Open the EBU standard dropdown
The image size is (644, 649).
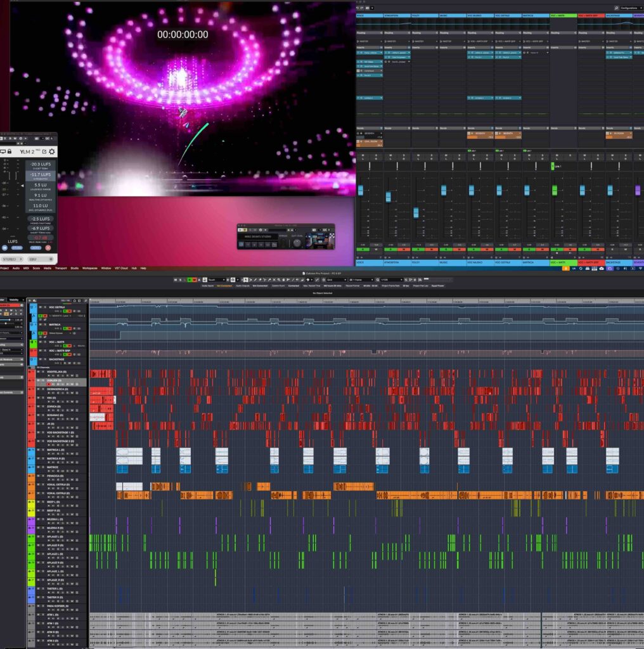(x=41, y=259)
